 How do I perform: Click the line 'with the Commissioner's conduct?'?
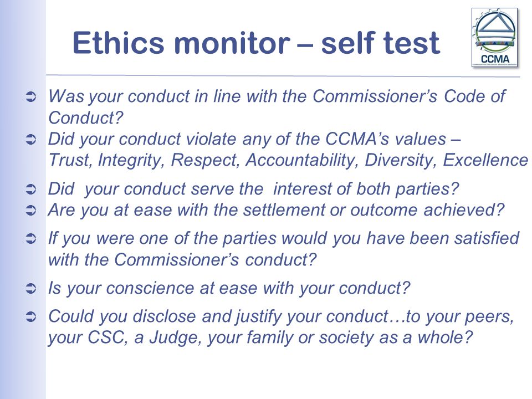click(182, 260)
